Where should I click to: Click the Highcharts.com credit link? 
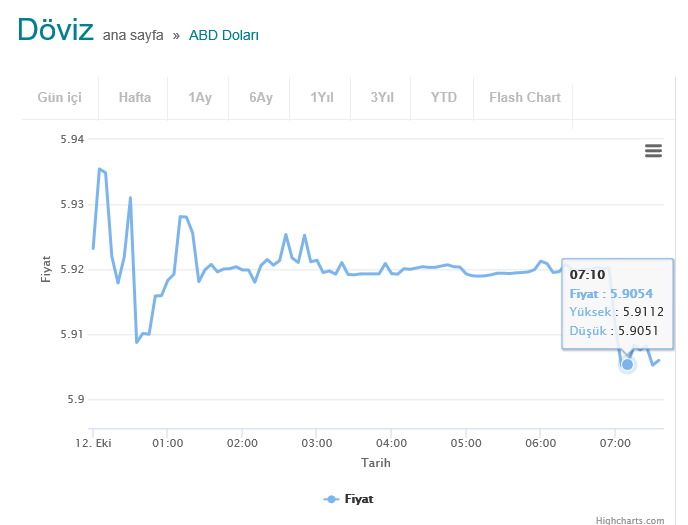[x=629, y=520]
